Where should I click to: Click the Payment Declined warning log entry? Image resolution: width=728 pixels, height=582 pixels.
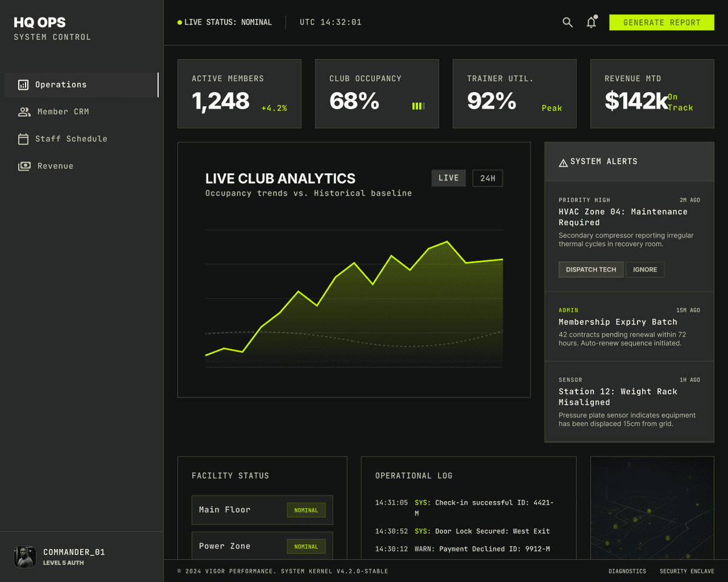coord(462,549)
